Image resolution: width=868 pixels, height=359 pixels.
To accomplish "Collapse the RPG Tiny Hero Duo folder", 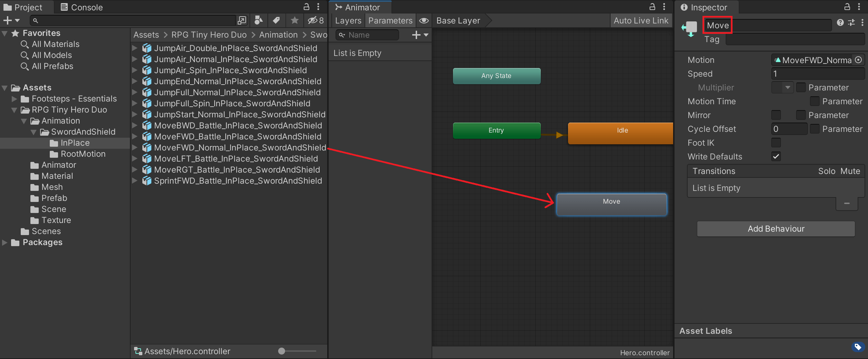I will (x=15, y=110).
